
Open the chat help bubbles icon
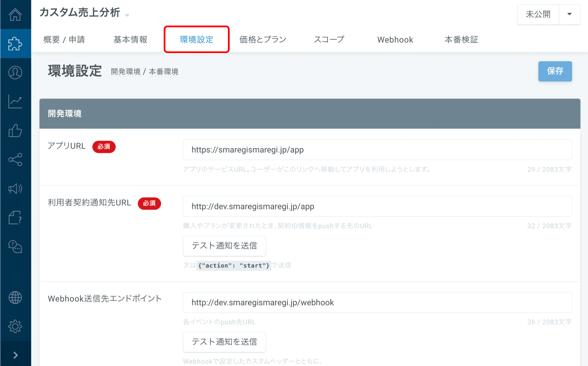15,247
